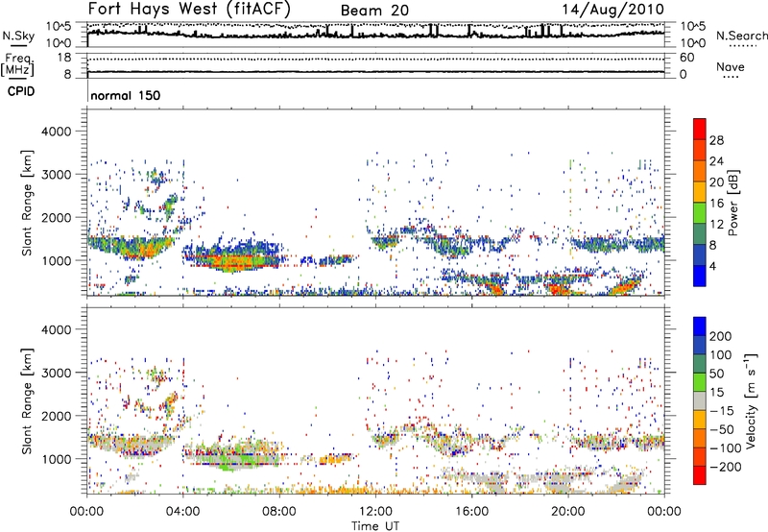Click the '60' tick on the Nave axis

click(686, 58)
